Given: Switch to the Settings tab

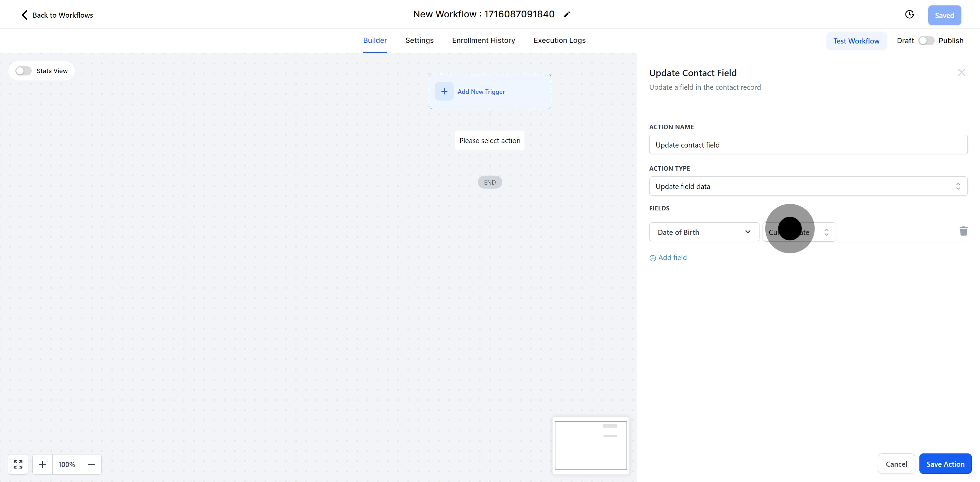Looking at the screenshot, I should click(x=419, y=40).
